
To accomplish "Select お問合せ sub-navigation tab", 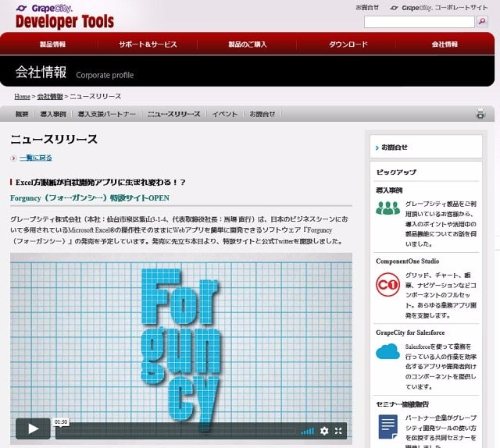I will pos(262,114).
